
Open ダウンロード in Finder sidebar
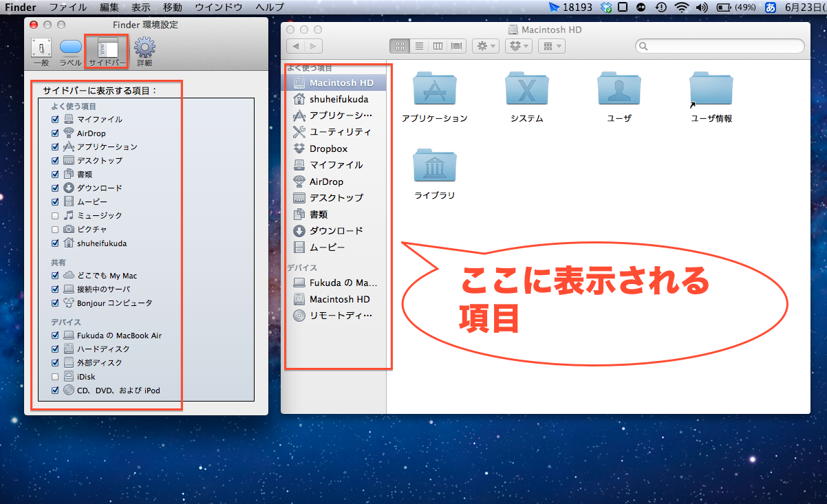point(334,231)
